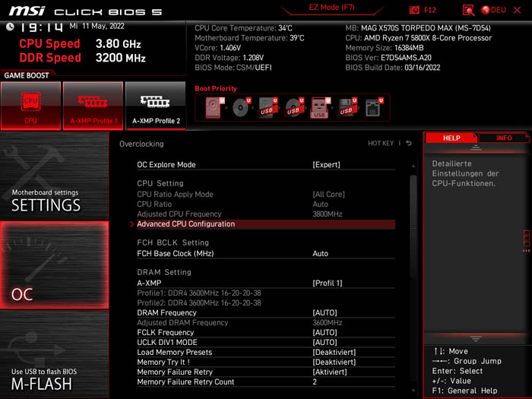
Task: Click the clock icon beside the time
Action: point(10,27)
